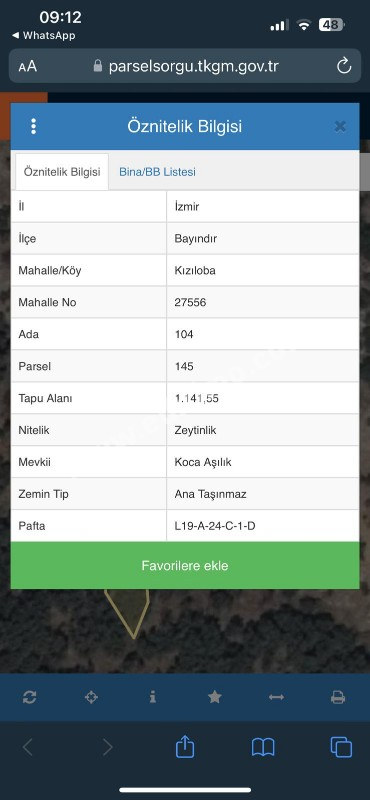Show Safari open tabs overview

[341, 747]
